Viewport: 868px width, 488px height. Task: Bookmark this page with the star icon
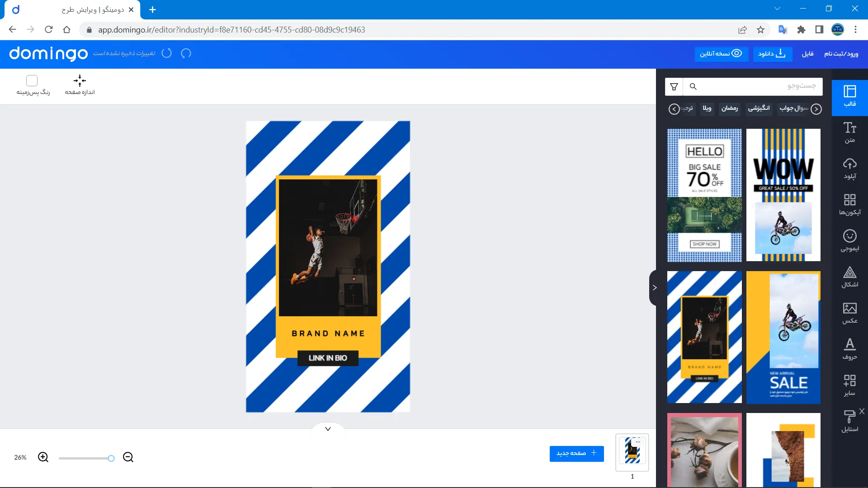[760, 30]
